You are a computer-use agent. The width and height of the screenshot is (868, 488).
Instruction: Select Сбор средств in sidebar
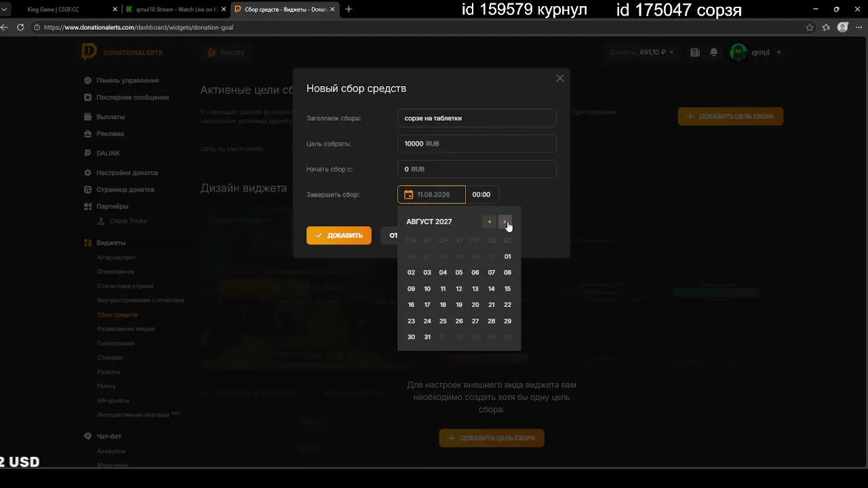pos(117,314)
